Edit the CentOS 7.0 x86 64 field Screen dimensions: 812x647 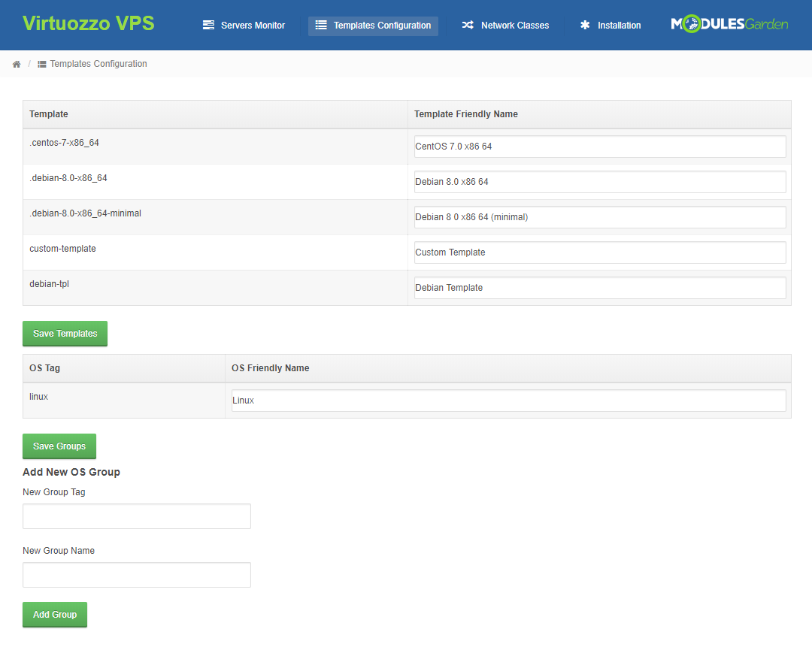tap(600, 147)
